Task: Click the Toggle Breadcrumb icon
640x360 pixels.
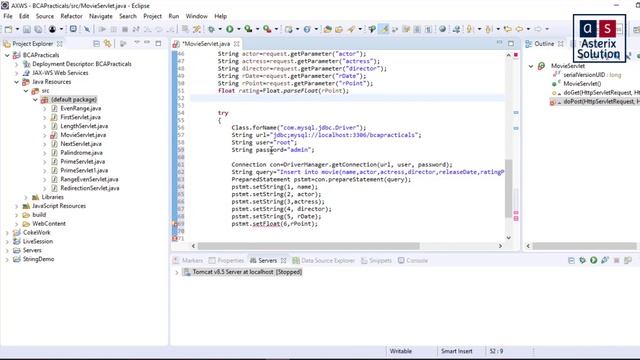Action: tap(372, 29)
